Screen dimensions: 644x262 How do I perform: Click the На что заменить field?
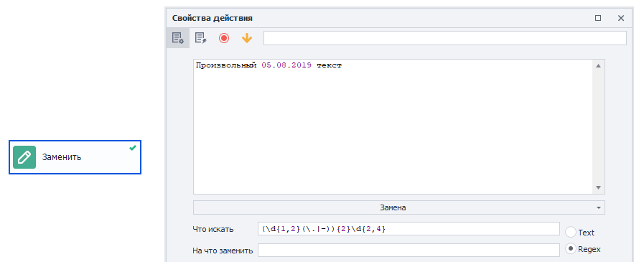[x=409, y=250]
